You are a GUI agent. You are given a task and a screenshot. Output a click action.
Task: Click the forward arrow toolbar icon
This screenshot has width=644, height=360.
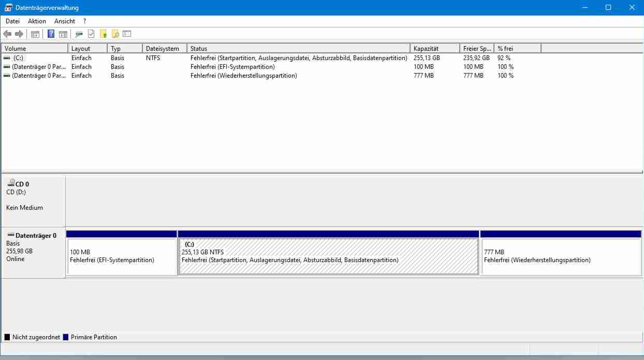tap(19, 34)
